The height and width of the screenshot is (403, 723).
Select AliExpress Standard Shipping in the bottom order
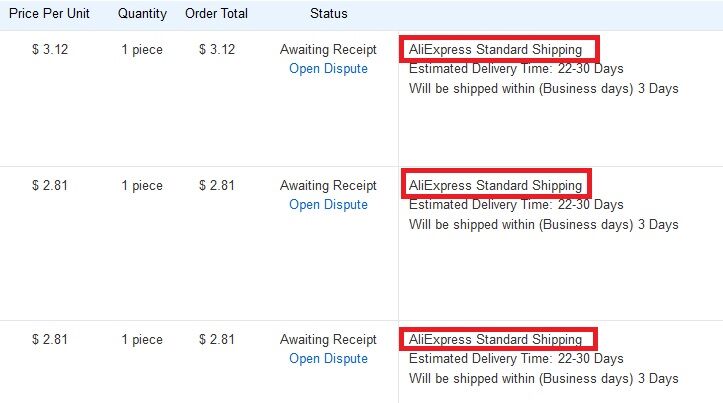pyautogui.click(x=495, y=339)
